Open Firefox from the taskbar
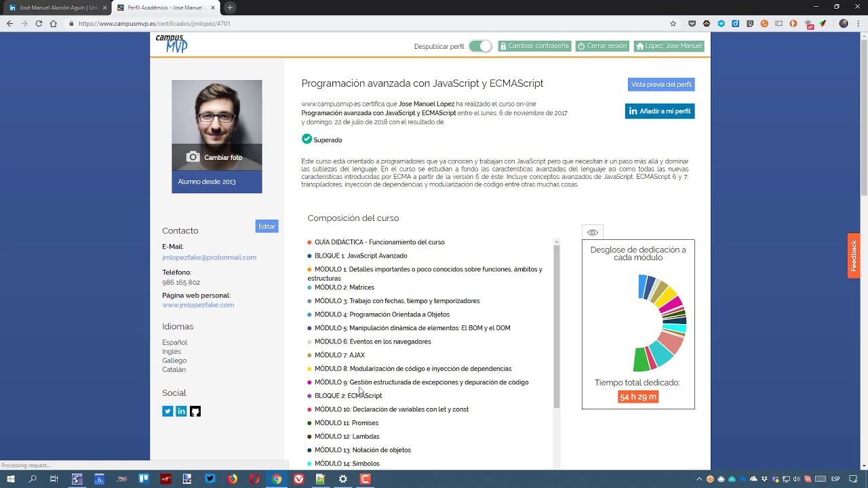 (x=232, y=479)
